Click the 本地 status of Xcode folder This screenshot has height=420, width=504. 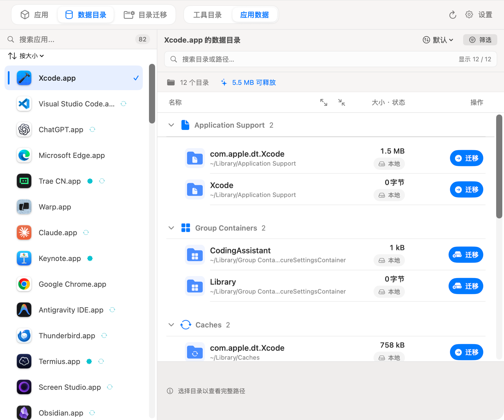(x=389, y=195)
